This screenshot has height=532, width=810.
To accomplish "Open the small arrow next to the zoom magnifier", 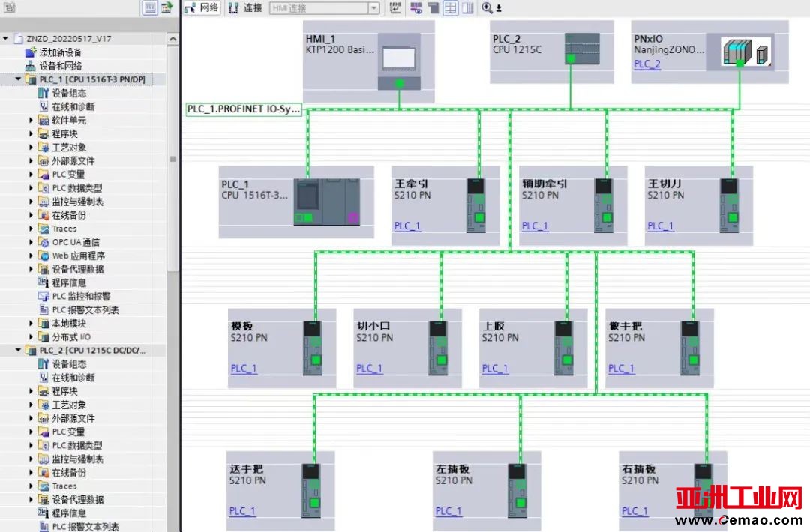I will coord(499,8).
